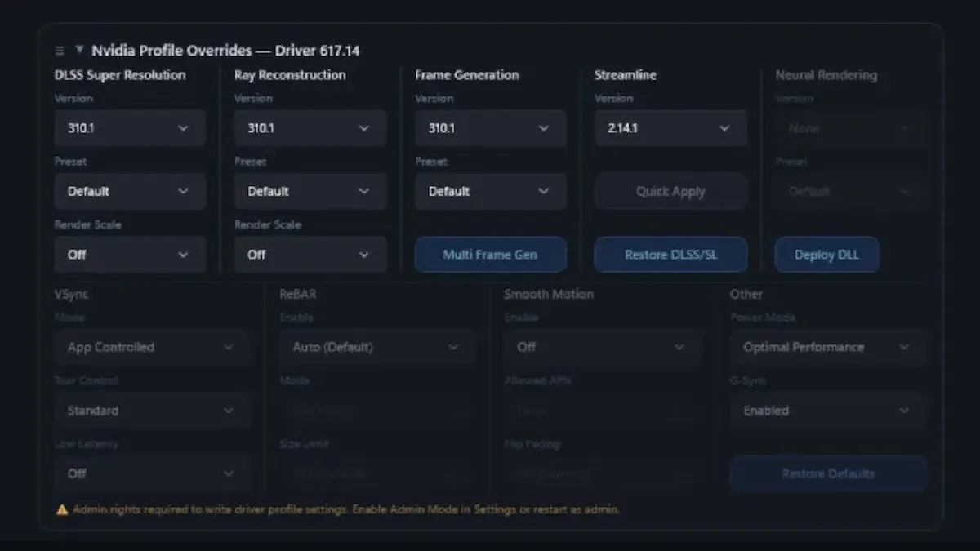Click the Admin rights required warning text
The width and height of the screenshot is (980, 551).
point(346,509)
